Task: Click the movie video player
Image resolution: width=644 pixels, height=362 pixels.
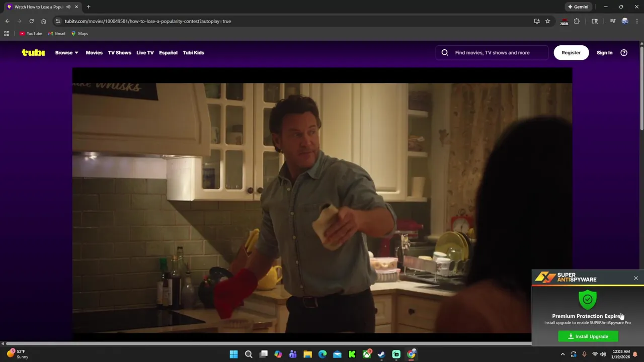Action: click(x=322, y=204)
